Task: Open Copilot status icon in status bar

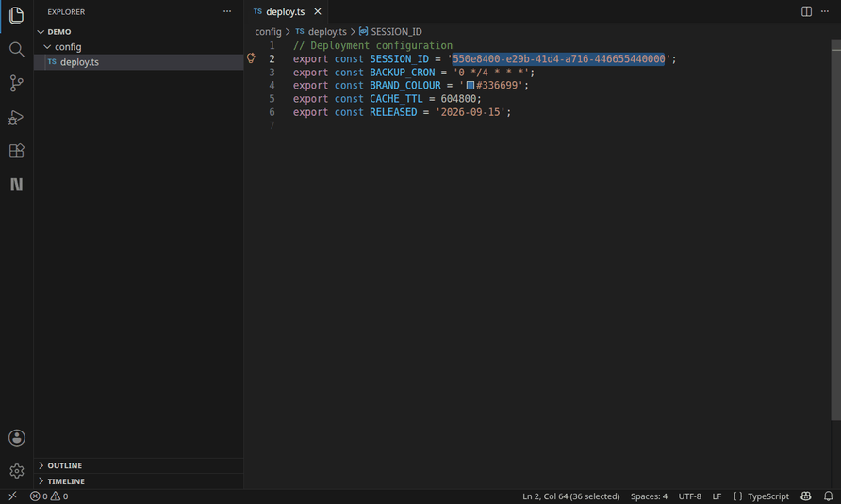Action: [805, 496]
